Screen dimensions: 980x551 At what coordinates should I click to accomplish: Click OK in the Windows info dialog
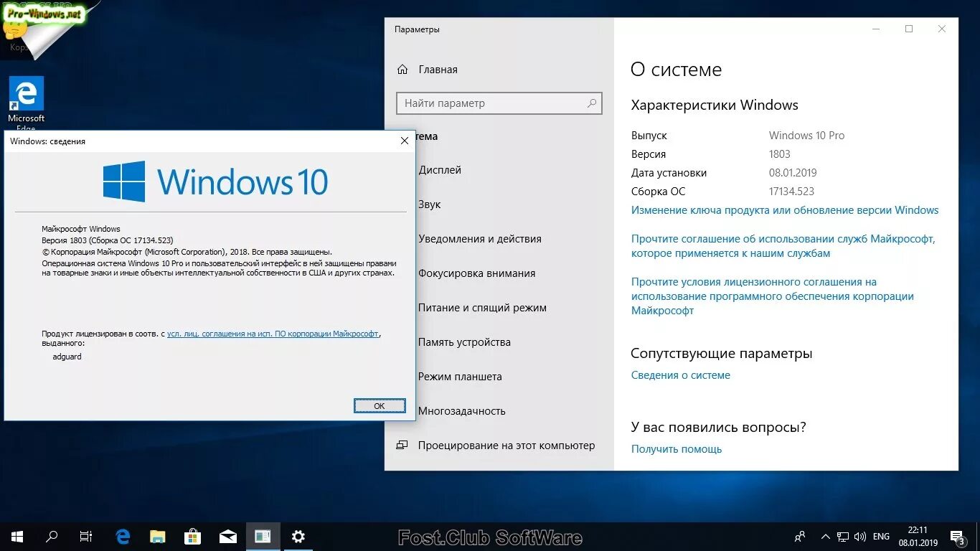[x=380, y=406]
